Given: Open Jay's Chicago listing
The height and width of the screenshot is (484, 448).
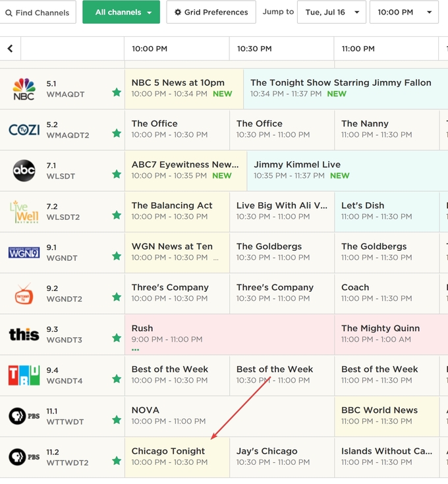Looking at the screenshot, I should click(x=282, y=457).
